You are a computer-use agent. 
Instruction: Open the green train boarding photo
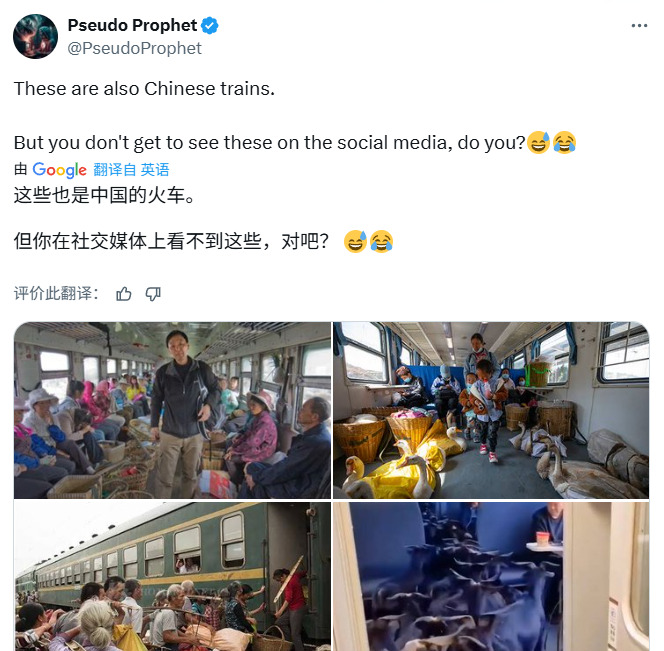tap(172, 576)
